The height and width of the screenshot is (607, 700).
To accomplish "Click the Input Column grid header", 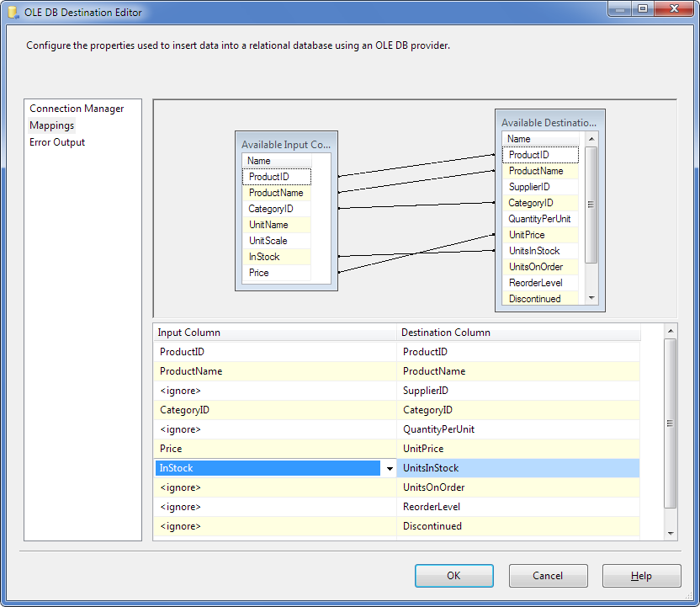I will pos(274,333).
